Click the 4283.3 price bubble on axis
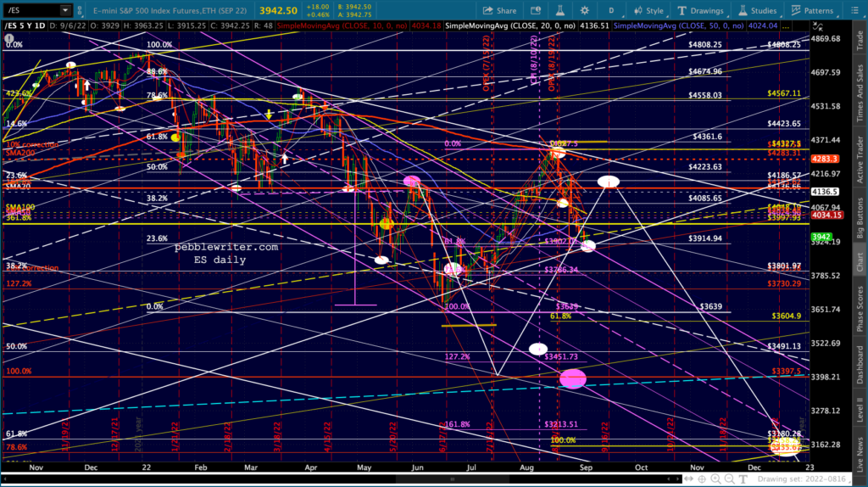 (x=825, y=159)
